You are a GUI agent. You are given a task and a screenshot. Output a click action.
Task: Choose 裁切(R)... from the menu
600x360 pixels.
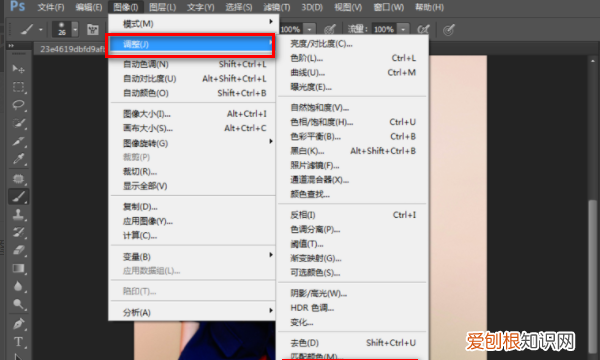pos(194,171)
